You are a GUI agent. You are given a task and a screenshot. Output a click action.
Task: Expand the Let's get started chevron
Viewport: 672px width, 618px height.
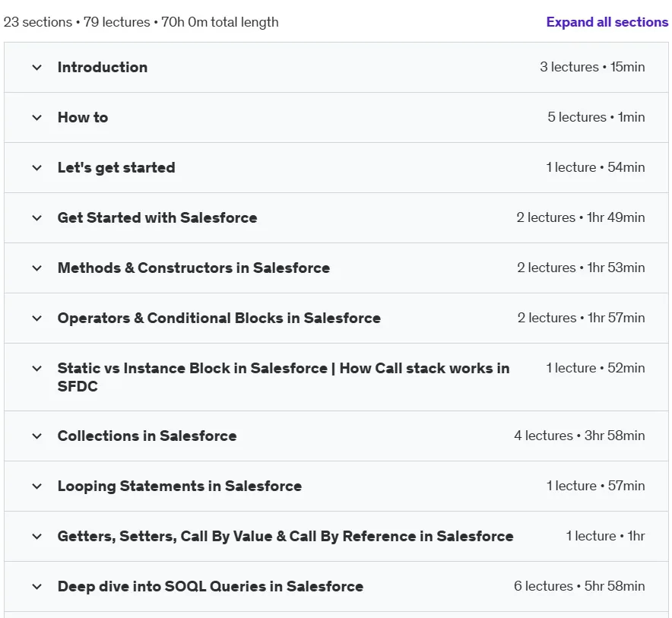pos(36,167)
